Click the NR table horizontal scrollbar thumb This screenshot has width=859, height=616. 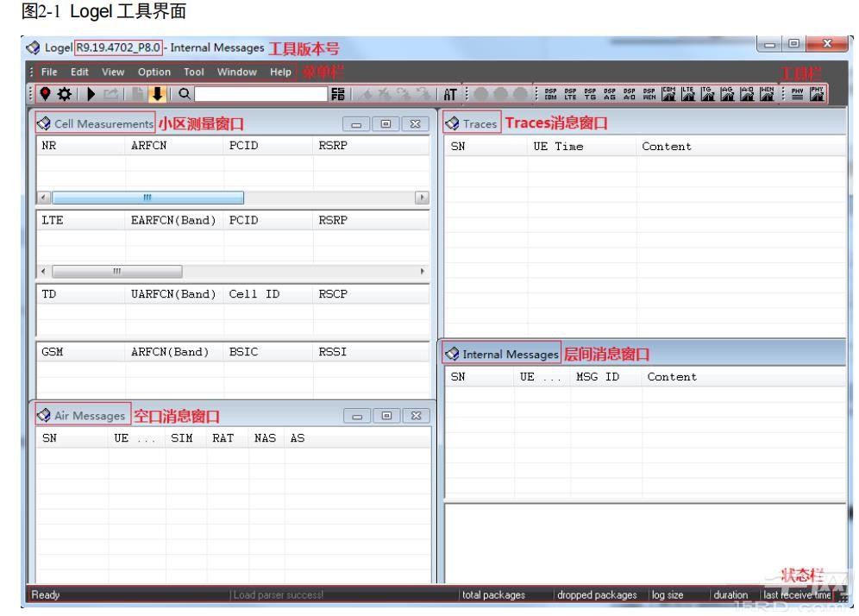(x=147, y=198)
